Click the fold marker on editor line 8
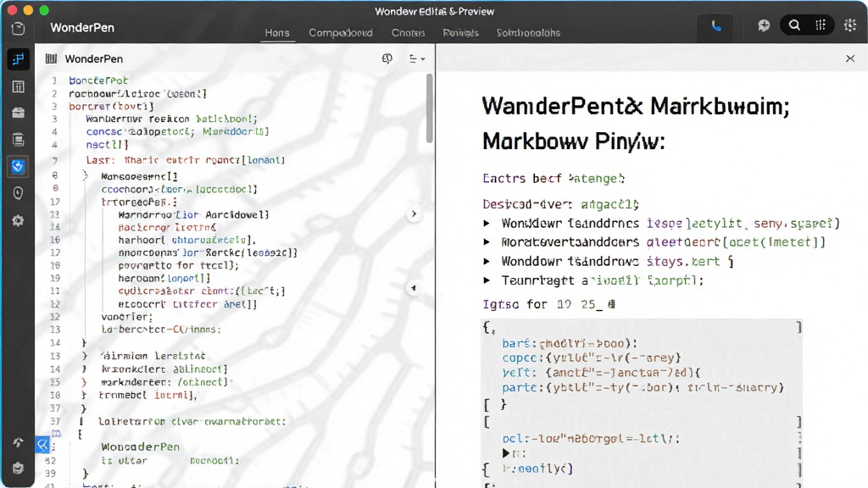The height and width of the screenshot is (488, 868). coord(86,176)
